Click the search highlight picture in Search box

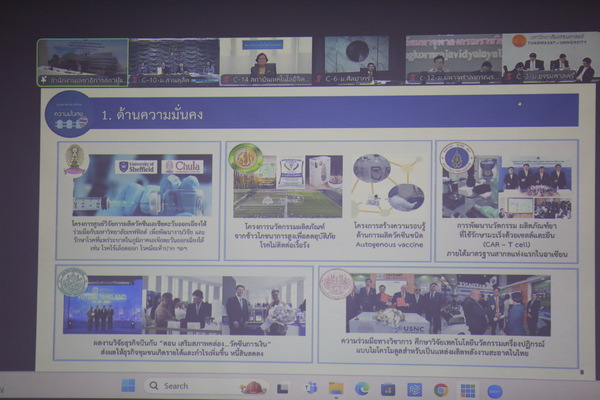[253, 387]
